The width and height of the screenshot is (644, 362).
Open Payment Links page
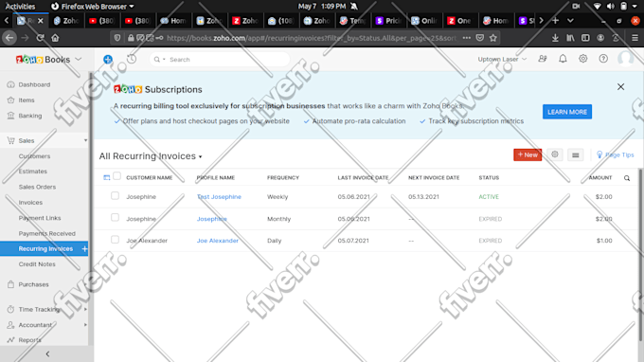click(x=40, y=218)
